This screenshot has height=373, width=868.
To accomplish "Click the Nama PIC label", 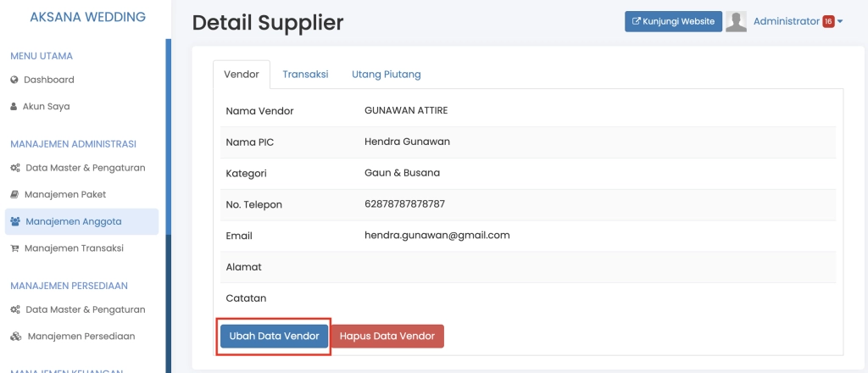I will 250,142.
